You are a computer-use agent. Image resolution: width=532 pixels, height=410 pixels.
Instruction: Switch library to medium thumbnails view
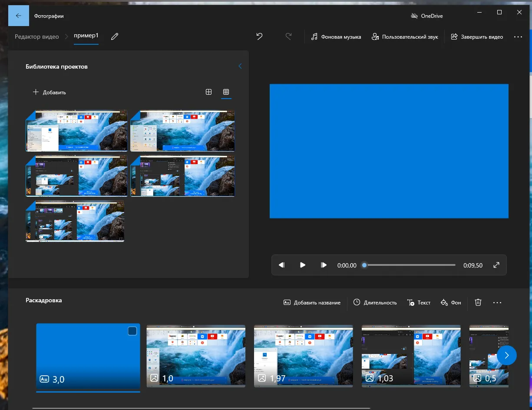click(208, 92)
